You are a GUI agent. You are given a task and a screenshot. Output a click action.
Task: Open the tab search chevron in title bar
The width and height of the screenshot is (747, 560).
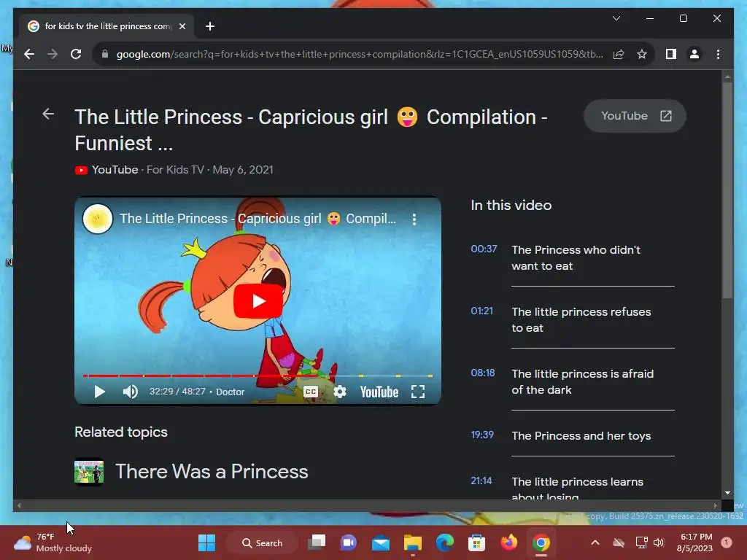[x=616, y=18]
